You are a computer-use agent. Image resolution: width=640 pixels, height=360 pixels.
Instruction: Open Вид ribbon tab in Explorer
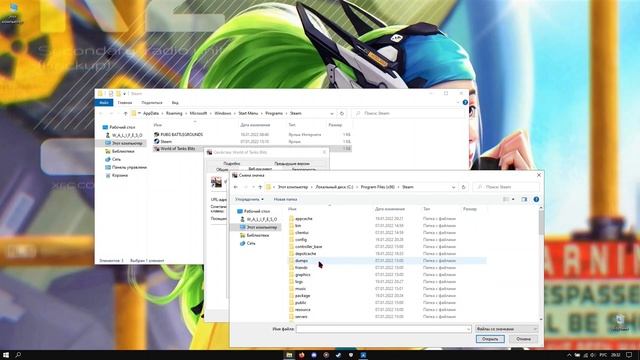coord(175,102)
